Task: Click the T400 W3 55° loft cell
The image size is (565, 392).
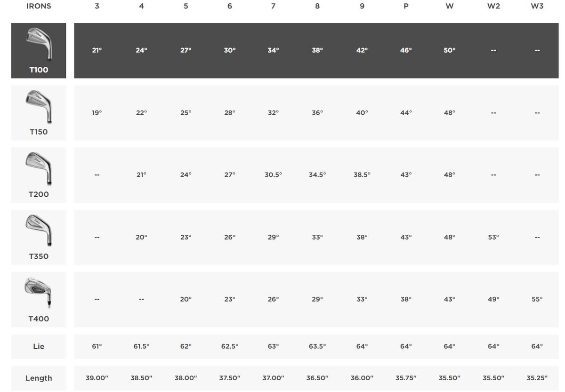Action: 537,299
